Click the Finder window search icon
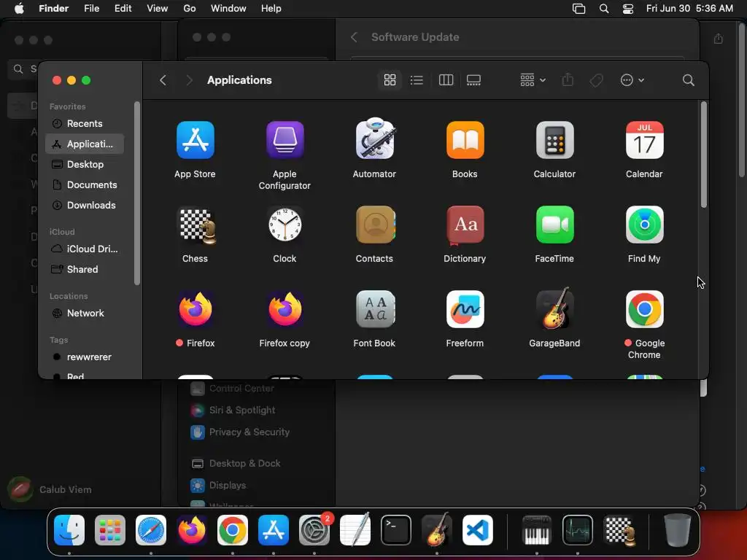This screenshot has height=560, width=747. click(x=688, y=80)
